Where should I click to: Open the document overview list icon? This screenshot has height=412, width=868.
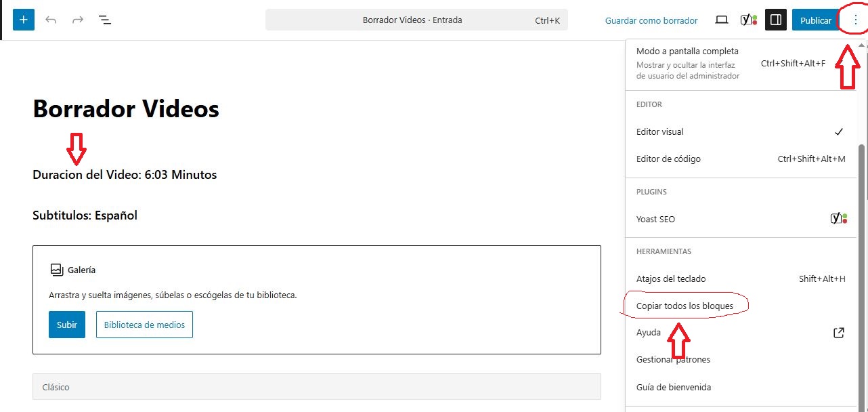coord(105,20)
